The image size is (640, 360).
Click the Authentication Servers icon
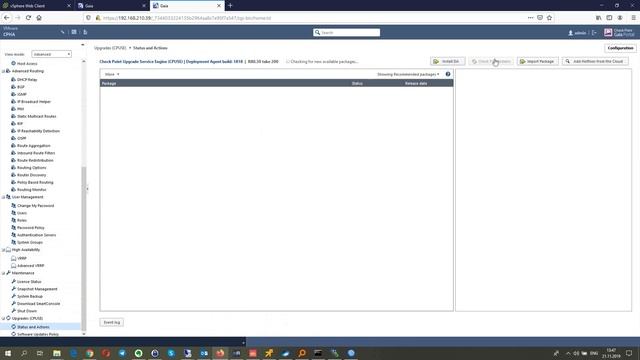click(x=13, y=235)
